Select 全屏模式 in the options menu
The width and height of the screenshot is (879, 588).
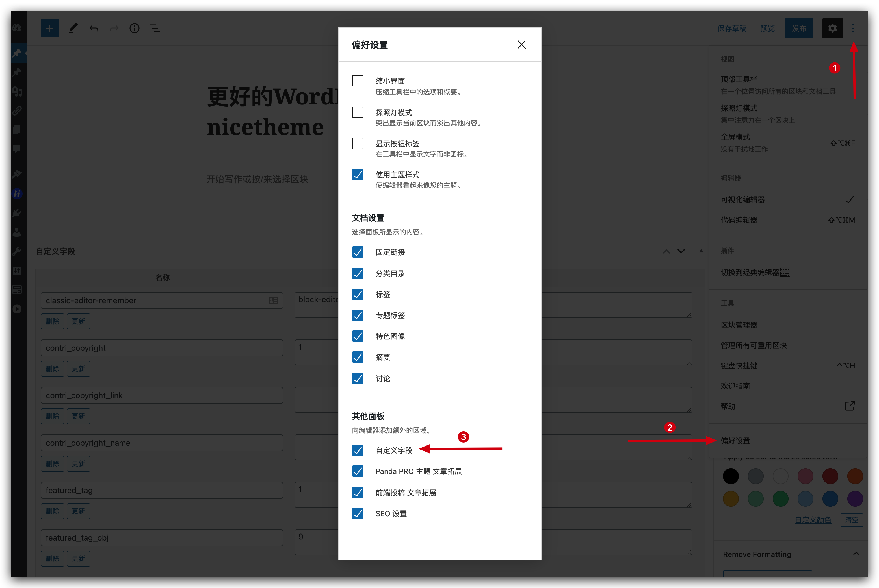coord(788,143)
